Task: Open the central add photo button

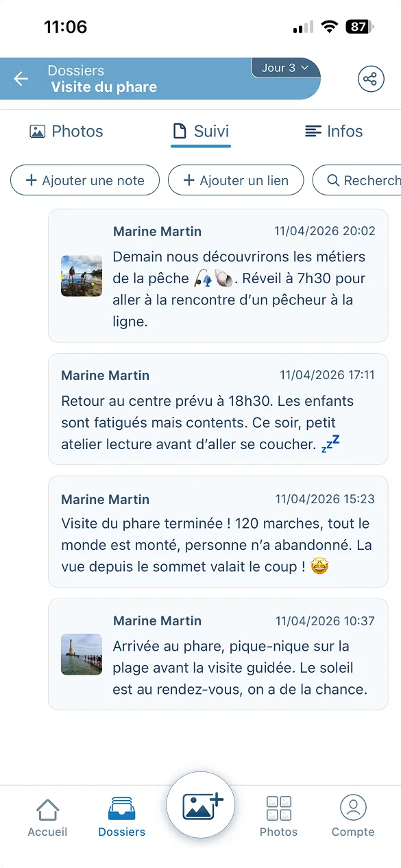Action: pos(200,805)
